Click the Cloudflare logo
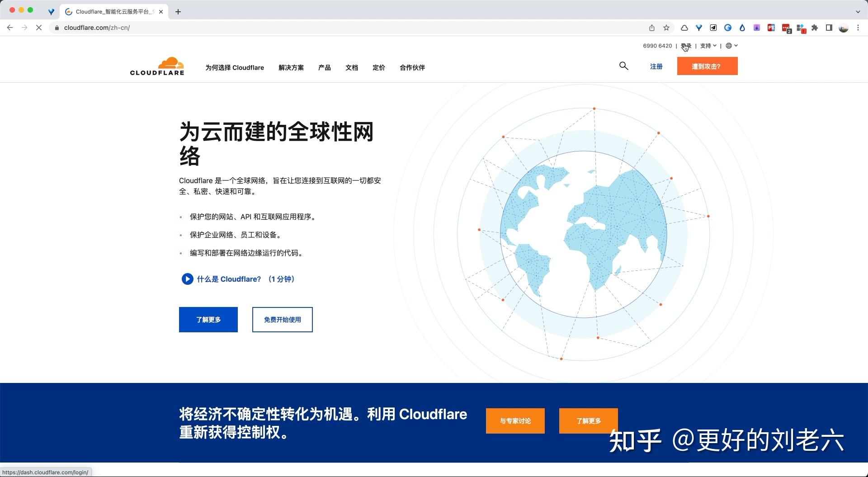The width and height of the screenshot is (868, 477). pyautogui.click(x=156, y=66)
